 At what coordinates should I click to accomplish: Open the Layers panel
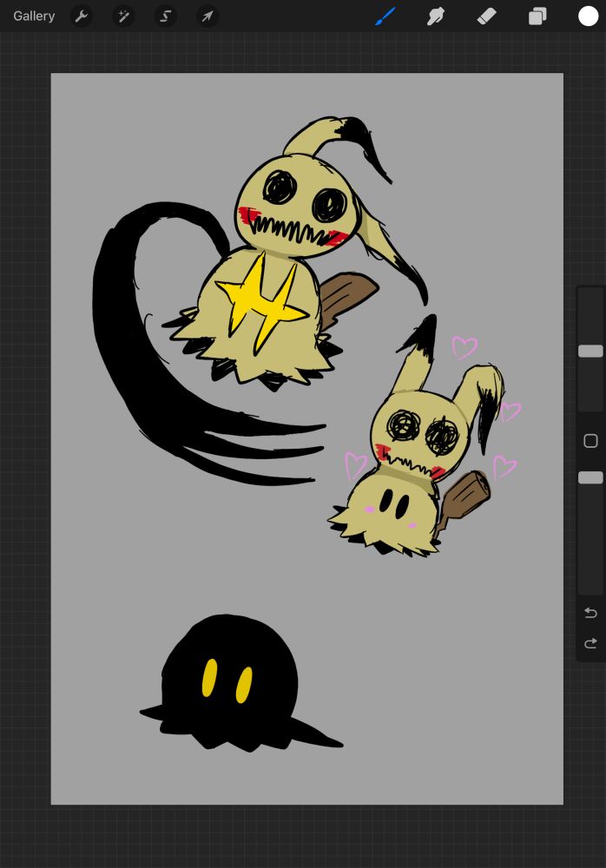point(537,16)
